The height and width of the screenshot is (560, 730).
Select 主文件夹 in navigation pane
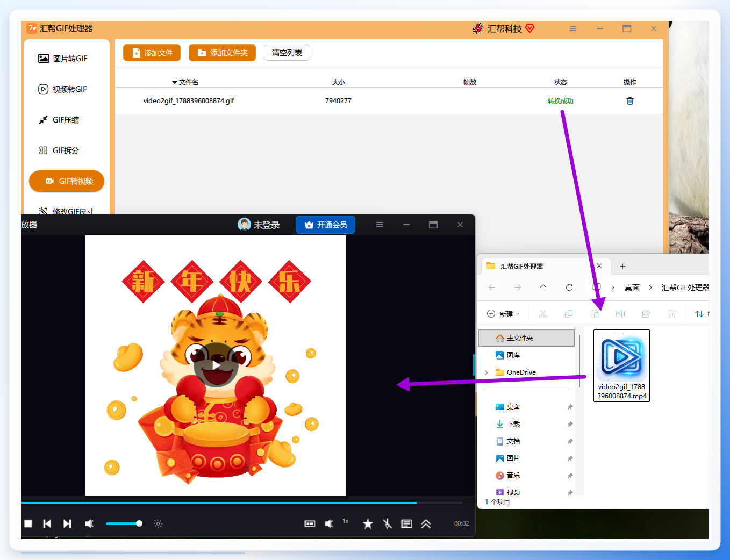(x=527, y=338)
